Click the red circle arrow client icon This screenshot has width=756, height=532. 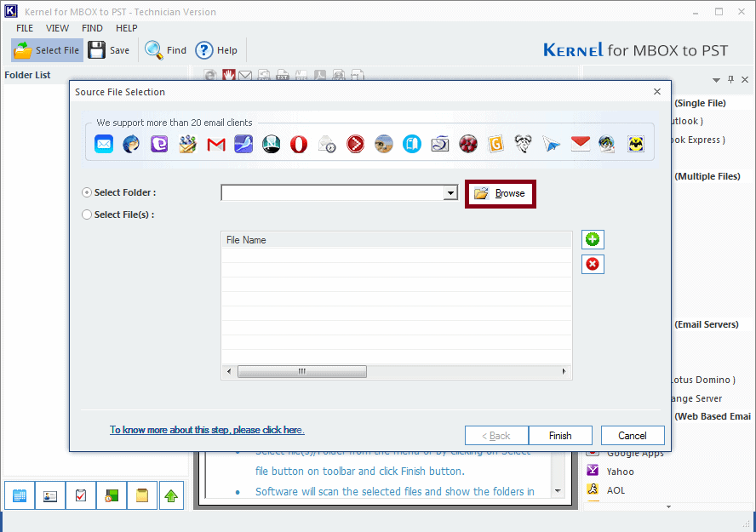click(355, 144)
